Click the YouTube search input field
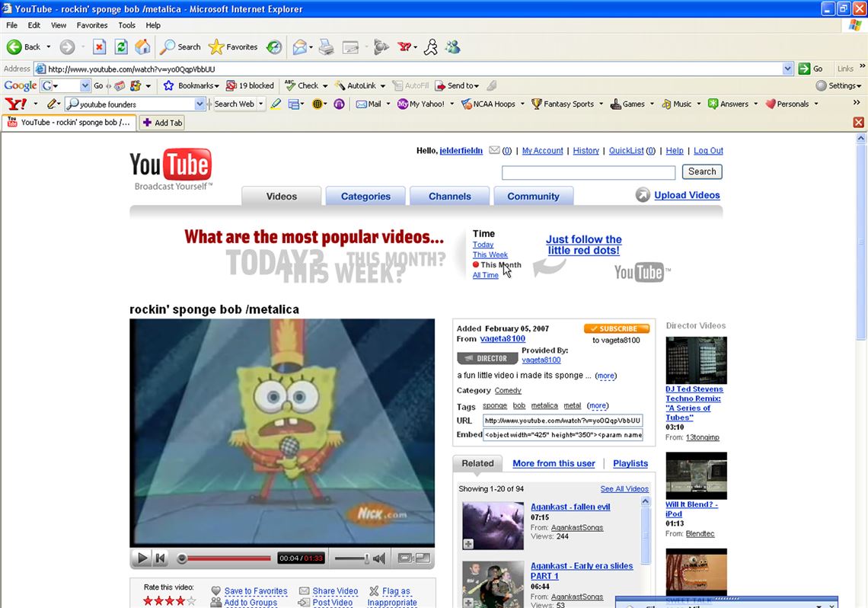Screen dimensions: 868x608 click(588, 173)
